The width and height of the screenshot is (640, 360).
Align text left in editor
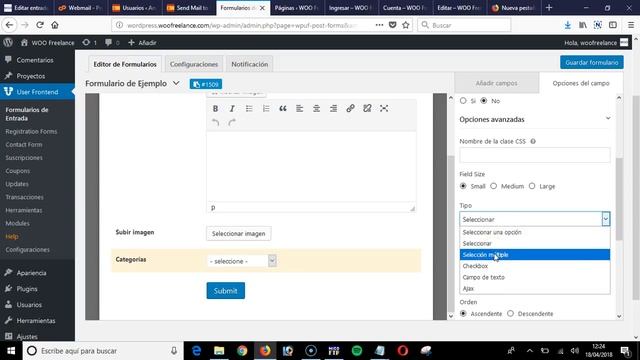click(300, 109)
